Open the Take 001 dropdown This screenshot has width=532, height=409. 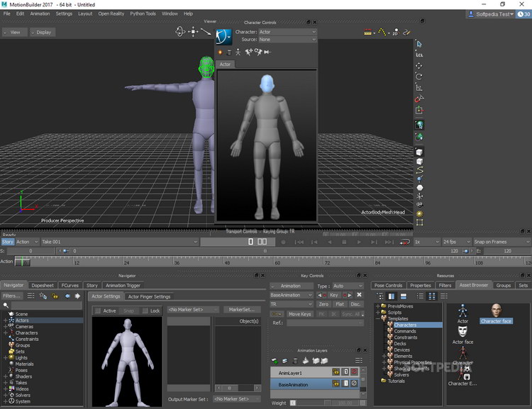point(119,242)
